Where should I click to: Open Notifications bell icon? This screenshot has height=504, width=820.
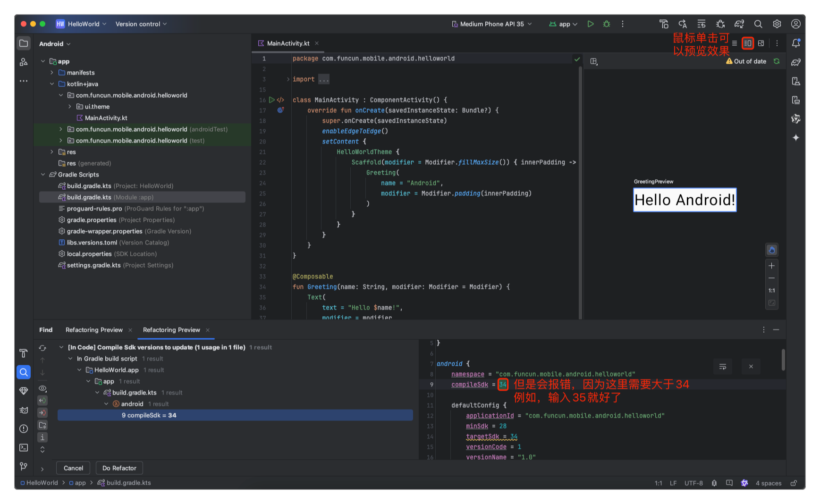[796, 43]
